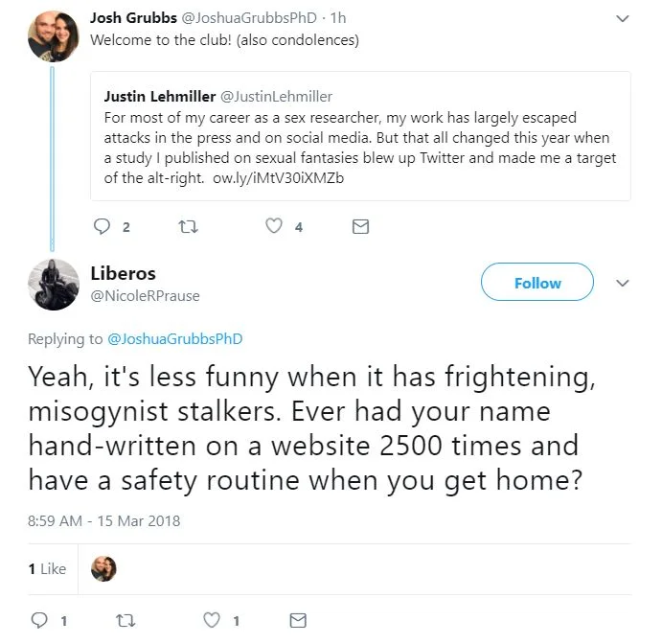Open the Liberos avatar image
Image resolution: width=662 pixels, height=644 pixels.
[x=54, y=284]
